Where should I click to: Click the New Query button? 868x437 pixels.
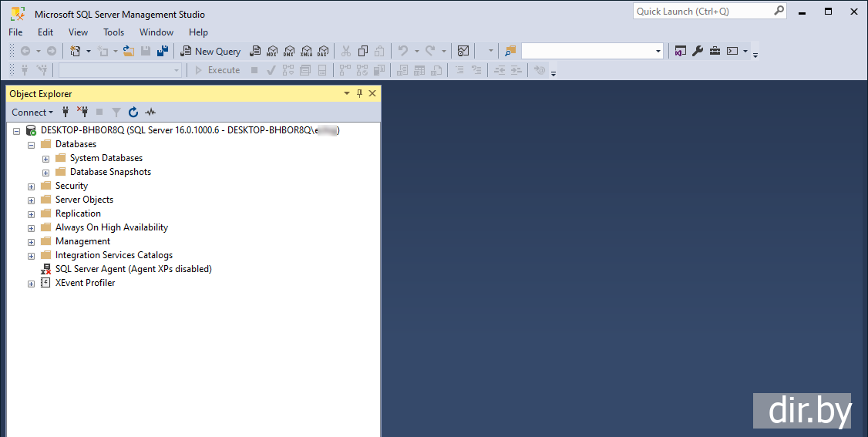(211, 51)
